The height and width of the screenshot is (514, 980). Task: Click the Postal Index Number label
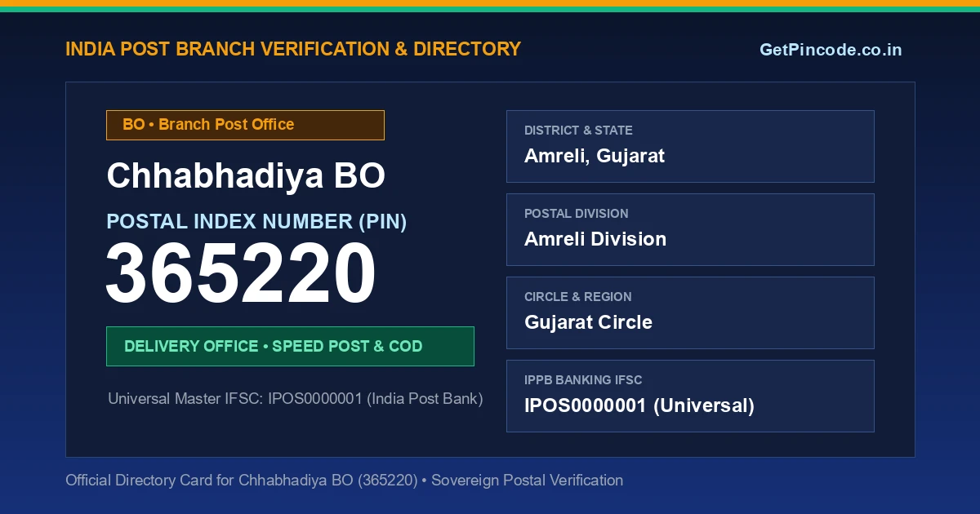click(x=256, y=221)
